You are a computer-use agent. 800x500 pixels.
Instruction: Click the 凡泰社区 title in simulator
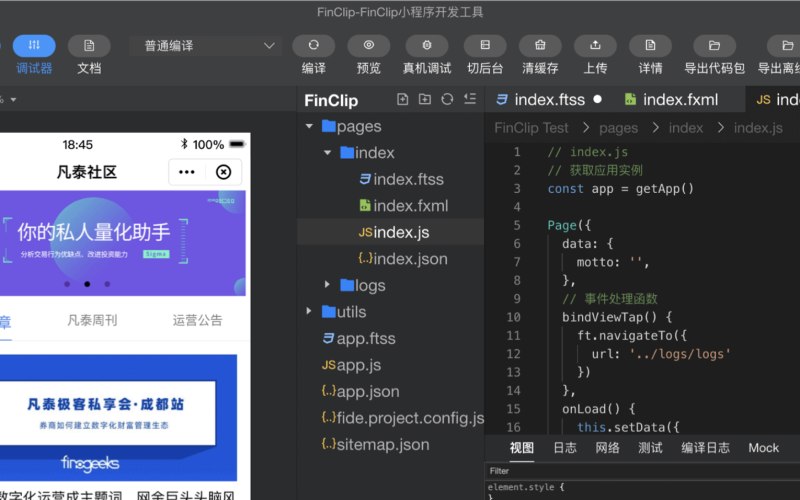point(87,172)
